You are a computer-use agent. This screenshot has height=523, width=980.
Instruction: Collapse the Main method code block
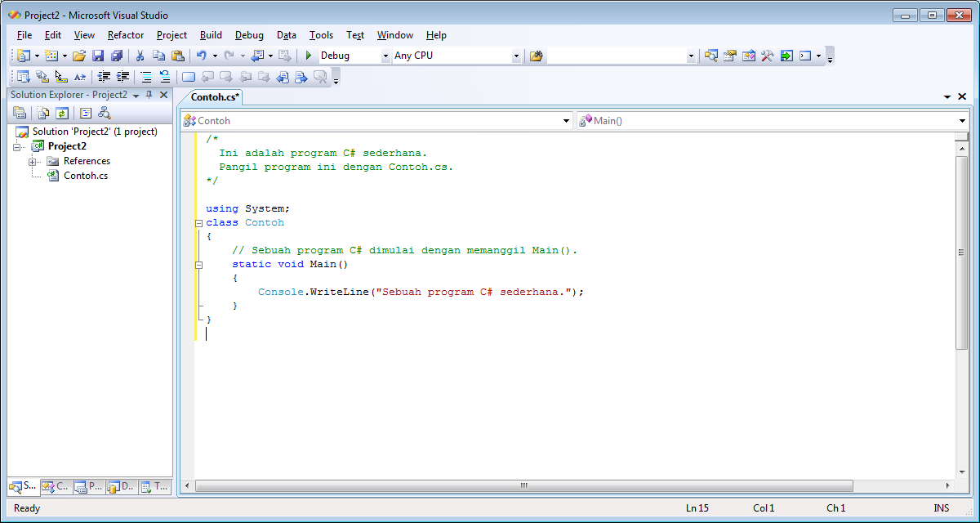point(198,264)
